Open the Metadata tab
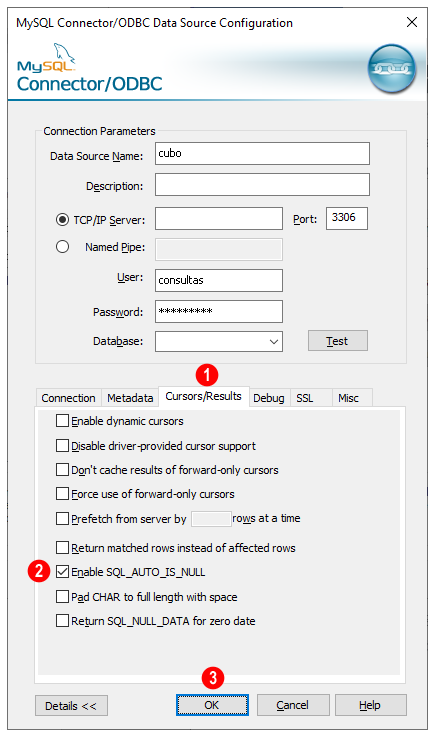Screen dimensions: 435x737 pos(130,398)
